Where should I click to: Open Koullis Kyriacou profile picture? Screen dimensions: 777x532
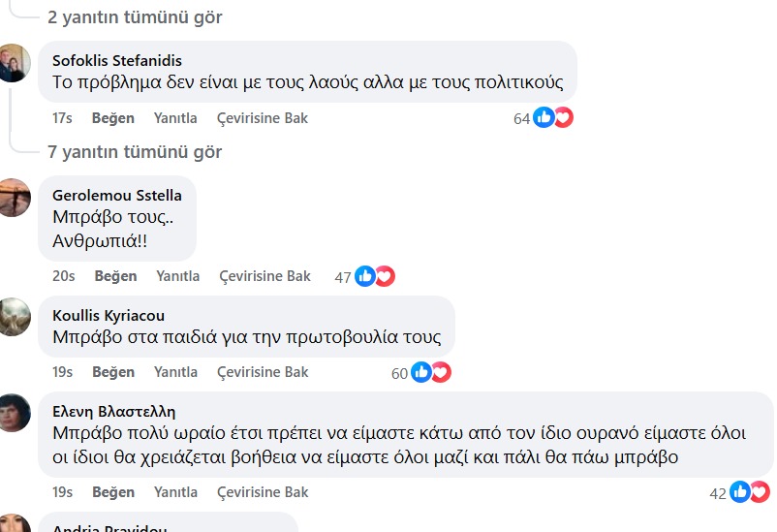click(x=14, y=316)
